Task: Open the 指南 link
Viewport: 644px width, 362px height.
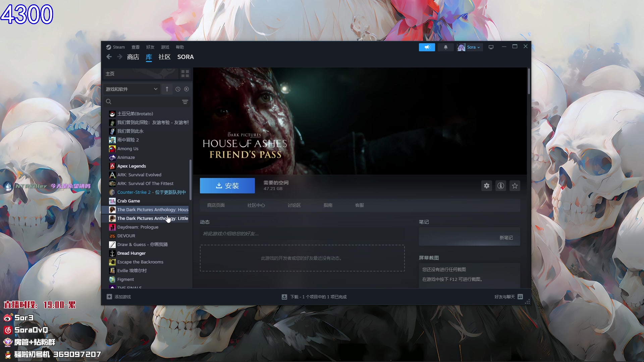Action: [x=328, y=205]
